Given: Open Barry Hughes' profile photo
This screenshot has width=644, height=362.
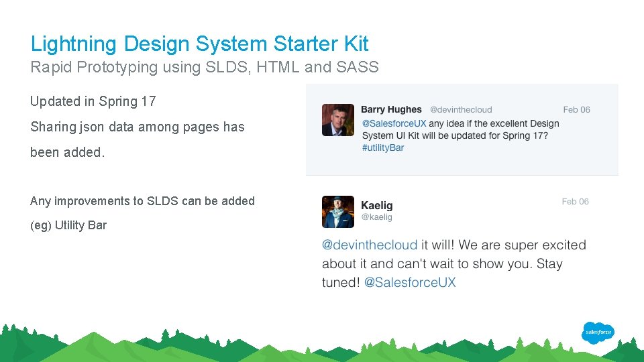Looking at the screenshot, I should pyautogui.click(x=338, y=120).
